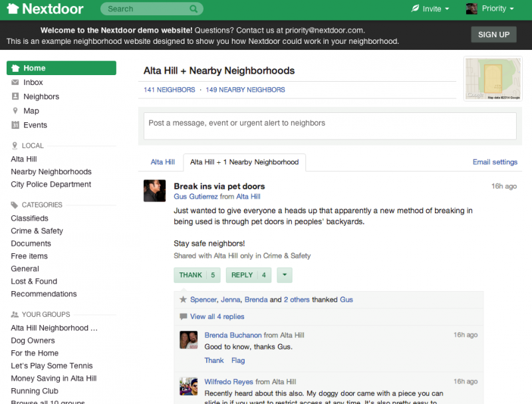The width and height of the screenshot is (532, 404).
Task: Open For the Home group
Action: pyautogui.click(x=35, y=353)
